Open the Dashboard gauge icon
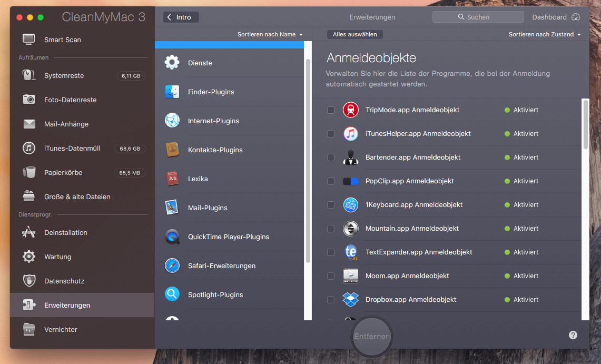 (576, 17)
